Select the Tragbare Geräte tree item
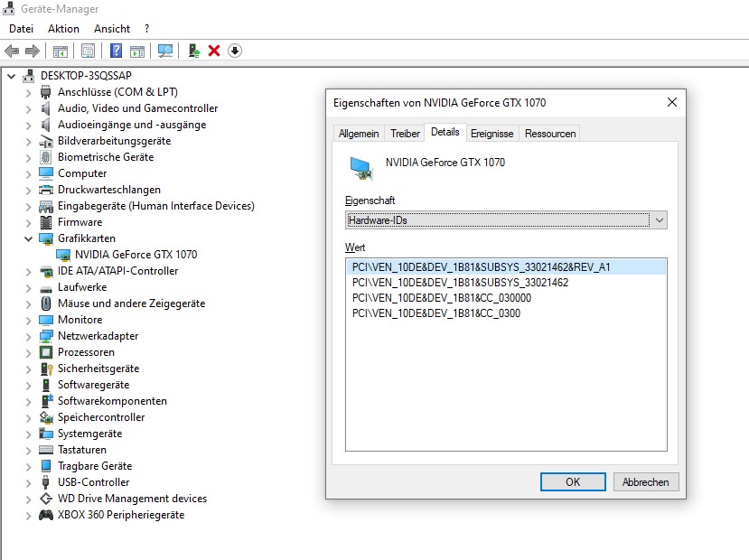This screenshot has height=560, width=749. (x=95, y=466)
